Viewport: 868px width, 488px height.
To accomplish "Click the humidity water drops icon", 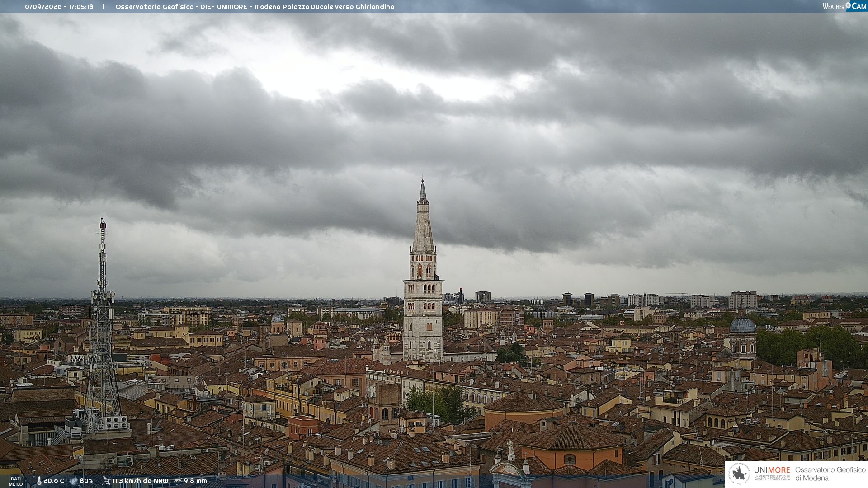I will (x=74, y=481).
